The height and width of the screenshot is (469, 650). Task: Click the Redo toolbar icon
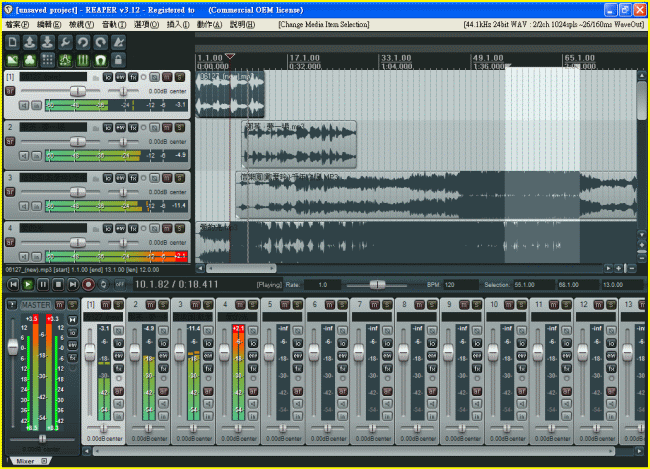[x=100, y=42]
